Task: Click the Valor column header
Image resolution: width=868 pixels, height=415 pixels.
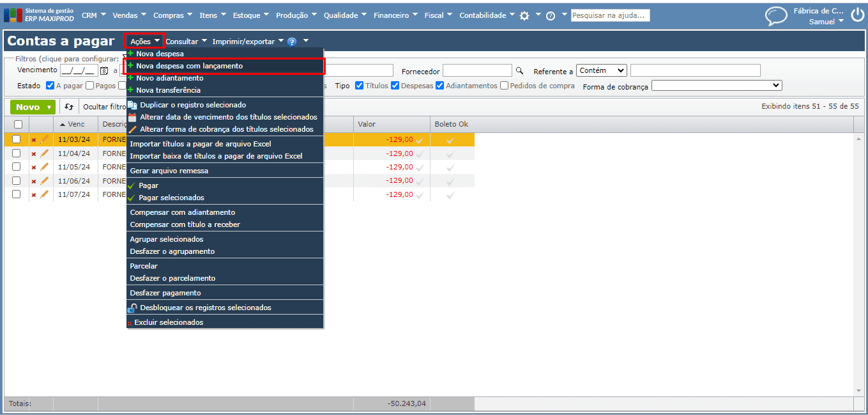Action: [392, 124]
